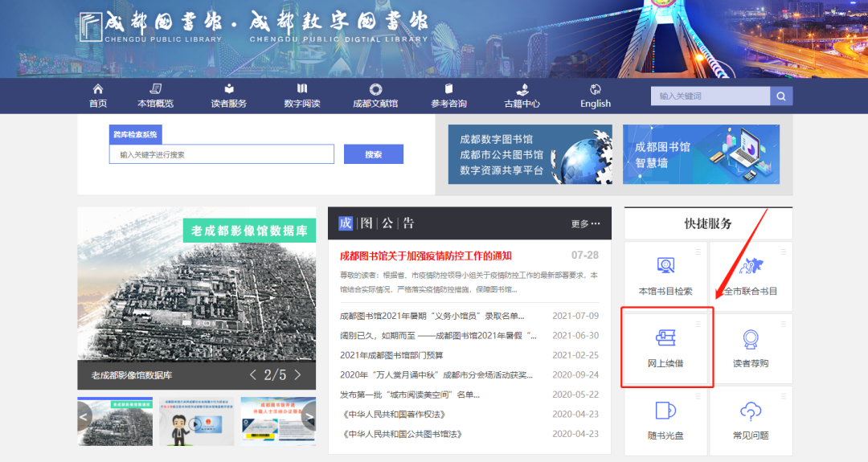Click the hand icon above 古籍中心
Viewport: 868px width, 462px height.
(522, 89)
